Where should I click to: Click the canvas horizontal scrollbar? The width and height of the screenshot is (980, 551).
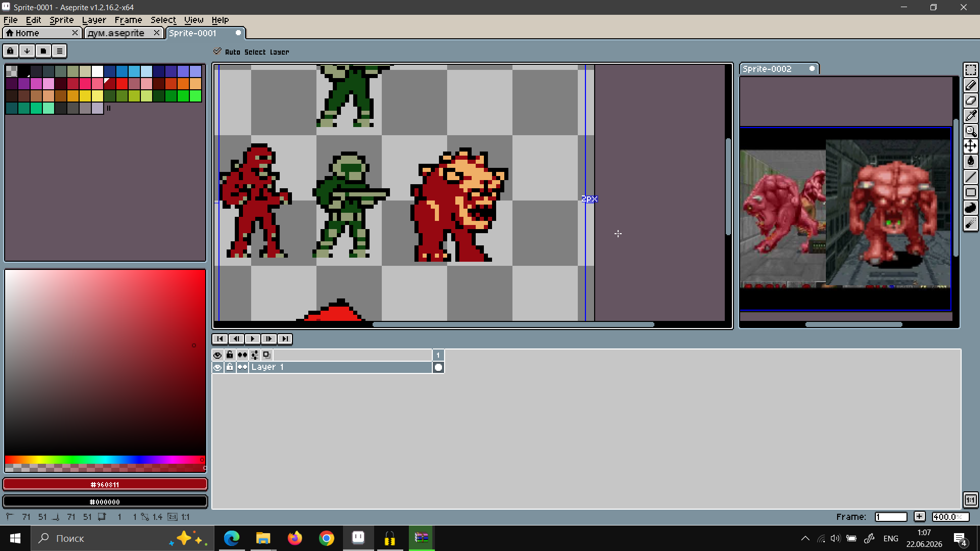coord(513,324)
